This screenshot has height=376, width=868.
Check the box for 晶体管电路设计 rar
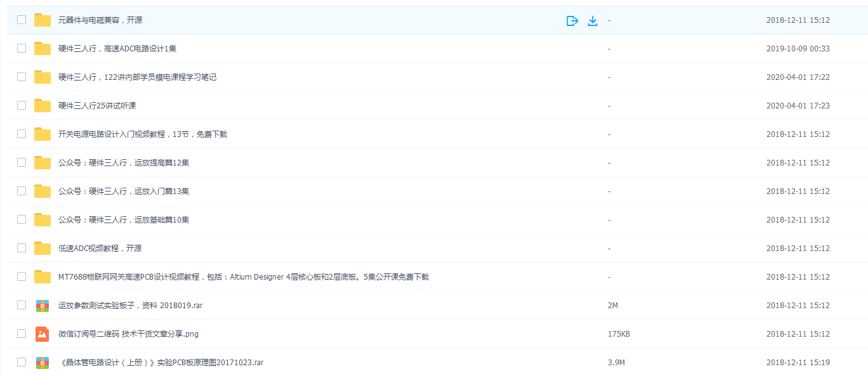coord(22,362)
